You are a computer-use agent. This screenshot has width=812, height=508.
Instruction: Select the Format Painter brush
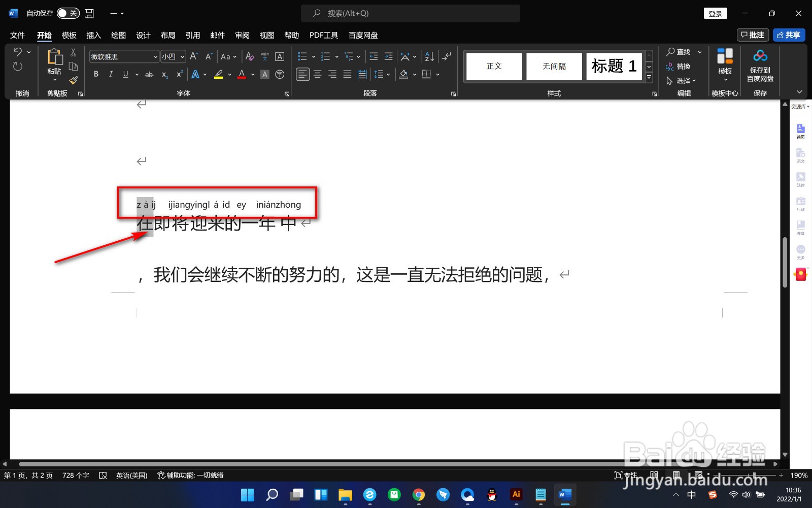(x=73, y=80)
